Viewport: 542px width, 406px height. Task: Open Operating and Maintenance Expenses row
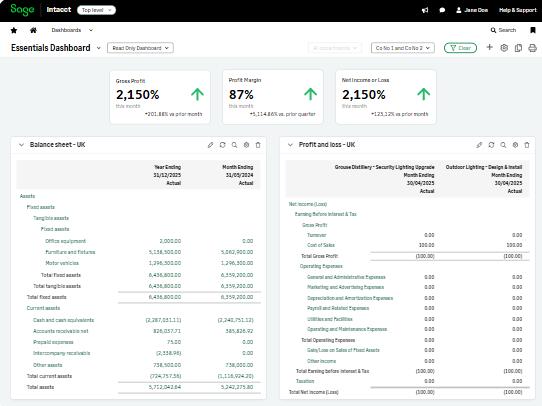click(x=347, y=329)
